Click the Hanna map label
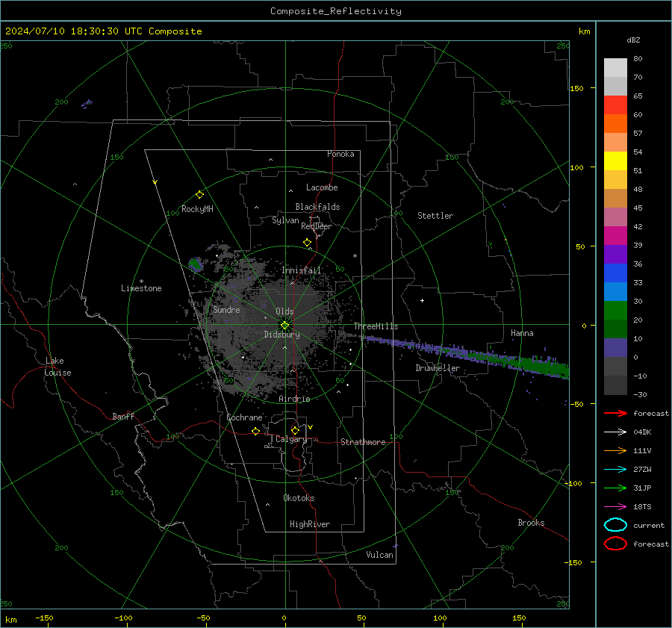 [x=522, y=333]
